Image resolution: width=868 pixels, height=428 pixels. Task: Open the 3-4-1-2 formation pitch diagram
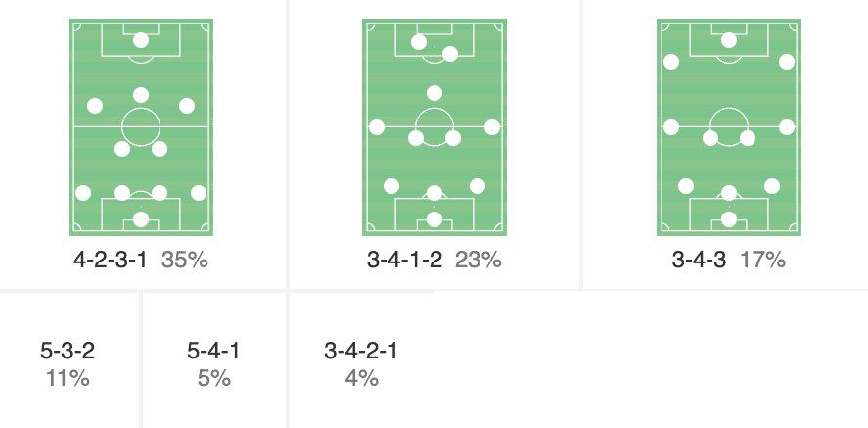434,127
